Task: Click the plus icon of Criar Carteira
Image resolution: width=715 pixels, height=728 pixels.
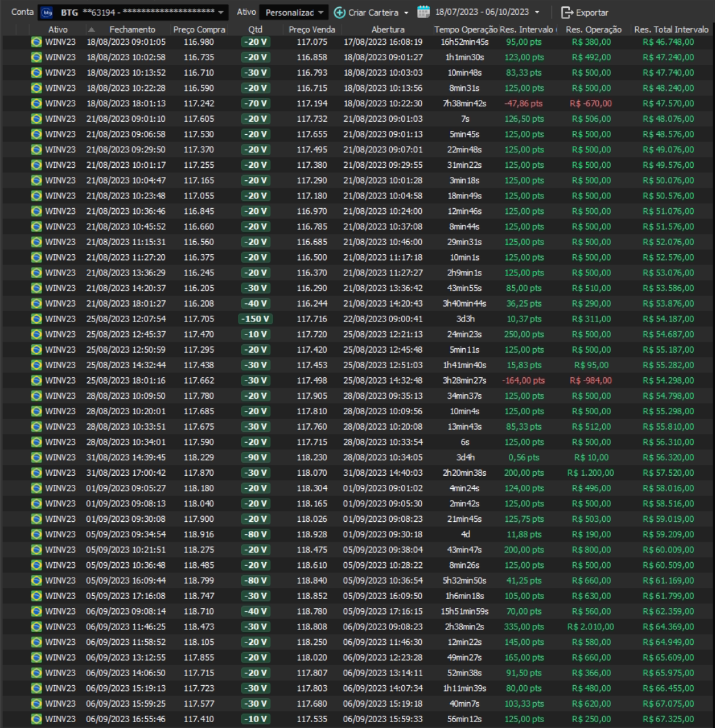Action: [x=340, y=12]
